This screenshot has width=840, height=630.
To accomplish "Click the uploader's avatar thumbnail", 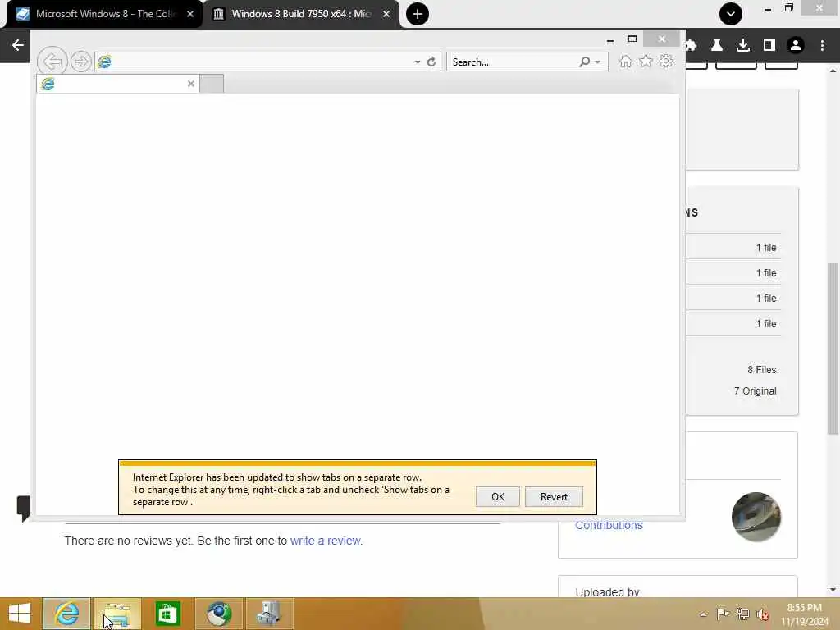I will [x=756, y=517].
